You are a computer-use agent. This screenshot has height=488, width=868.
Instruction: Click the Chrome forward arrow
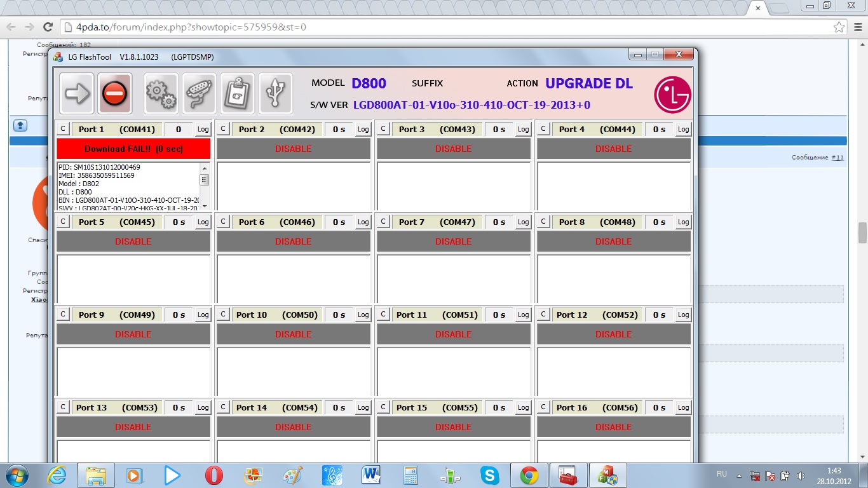click(x=29, y=27)
